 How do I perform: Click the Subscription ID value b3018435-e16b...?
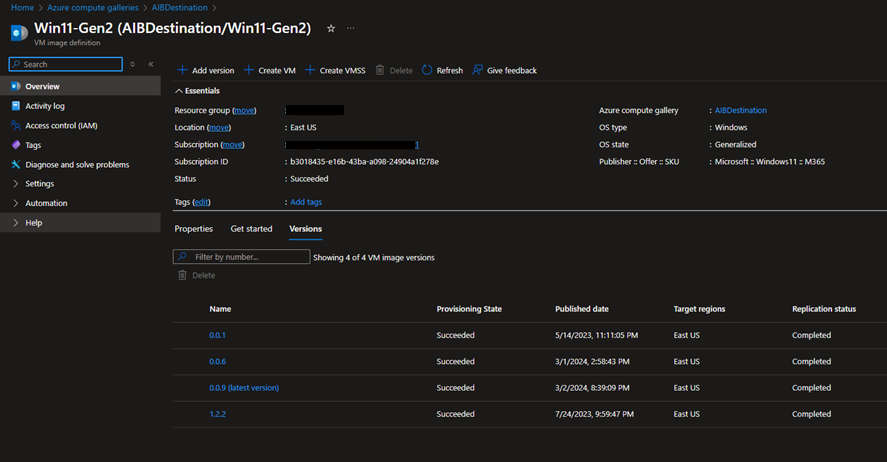point(364,162)
